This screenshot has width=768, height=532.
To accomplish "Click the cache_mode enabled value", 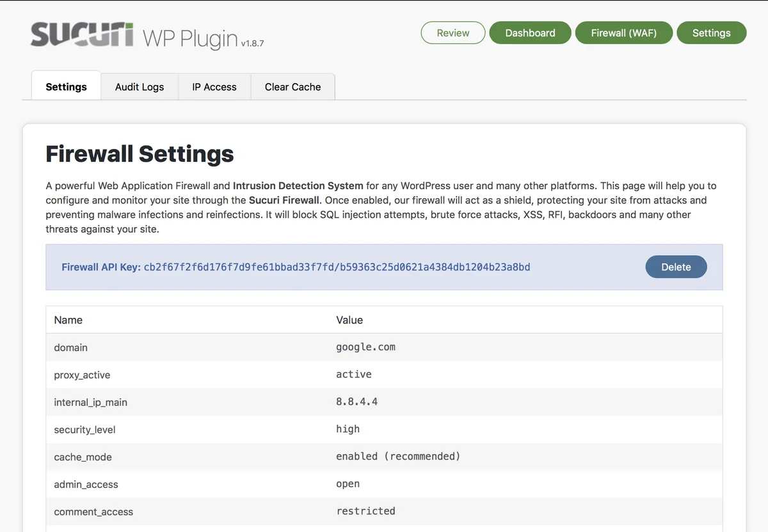I will tap(398, 456).
